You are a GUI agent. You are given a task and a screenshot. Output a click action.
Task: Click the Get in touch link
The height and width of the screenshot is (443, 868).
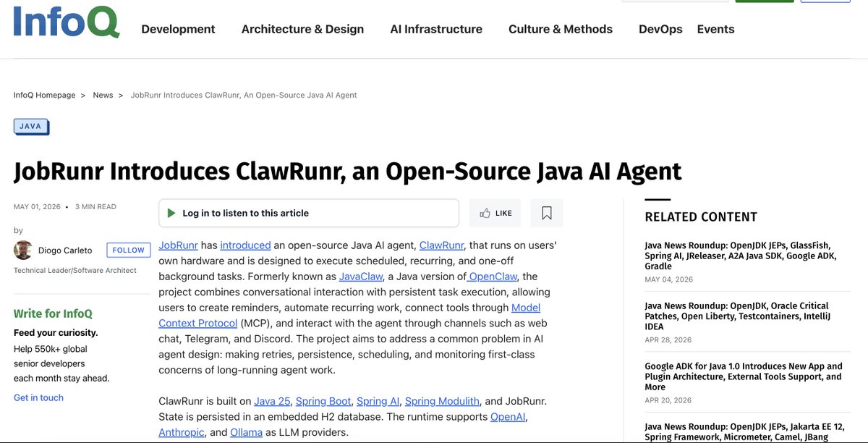(38, 397)
